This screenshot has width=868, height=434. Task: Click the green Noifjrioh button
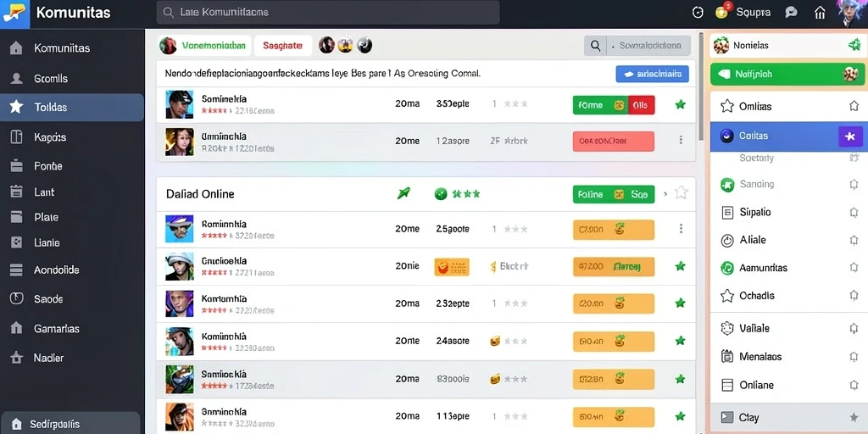point(787,75)
